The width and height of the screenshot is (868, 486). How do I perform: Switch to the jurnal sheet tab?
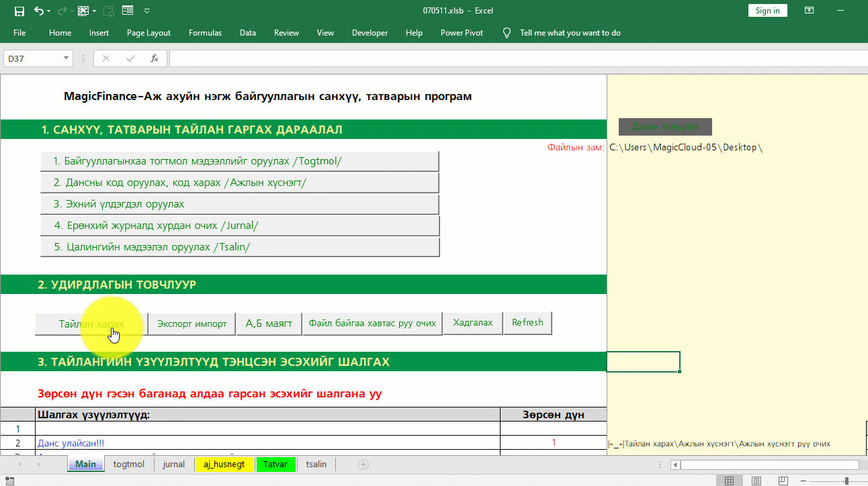click(x=173, y=465)
